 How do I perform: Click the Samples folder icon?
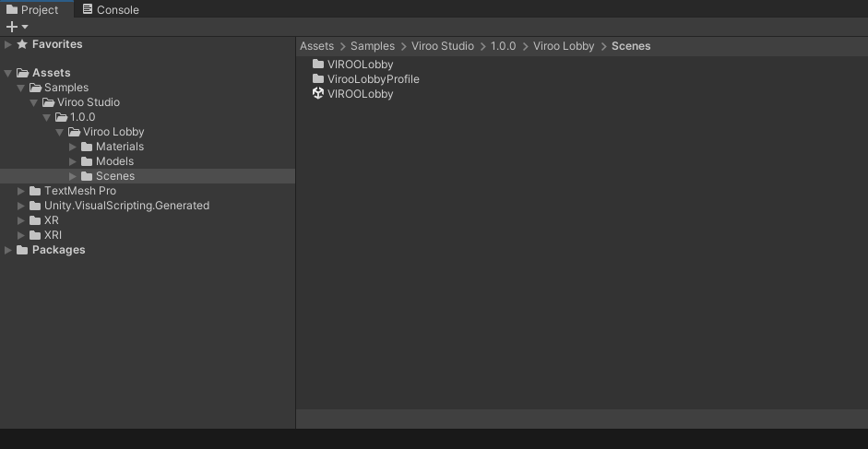click(35, 88)
